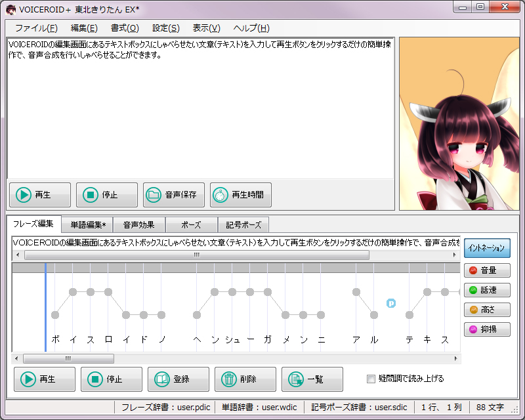Image resolution: width=525 pixels, height=420 pixels.
Task: Select the accent point above ボ
Action: pos(55,315)
